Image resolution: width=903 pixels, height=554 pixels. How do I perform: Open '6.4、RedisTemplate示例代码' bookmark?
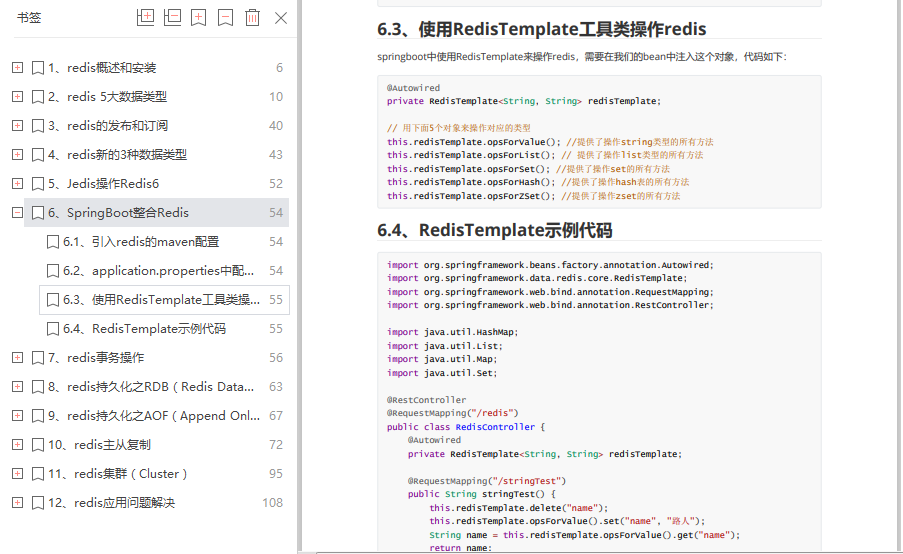145,329
